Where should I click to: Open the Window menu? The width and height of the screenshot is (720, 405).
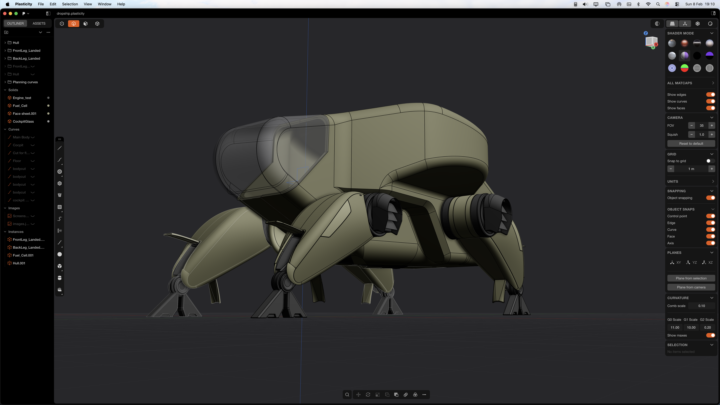pos(104,4)
